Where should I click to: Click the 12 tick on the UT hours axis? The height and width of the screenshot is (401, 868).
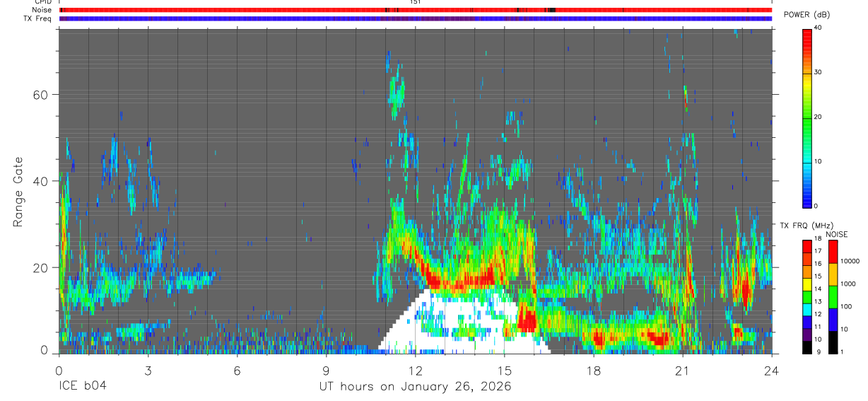click(415, 370)
